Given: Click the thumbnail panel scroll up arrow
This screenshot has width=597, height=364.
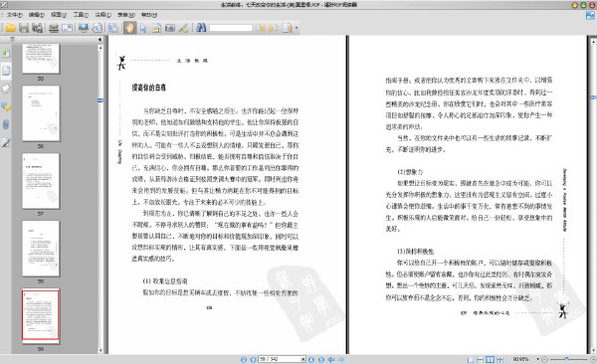Looking at the screenshot, I should (100, 48).
